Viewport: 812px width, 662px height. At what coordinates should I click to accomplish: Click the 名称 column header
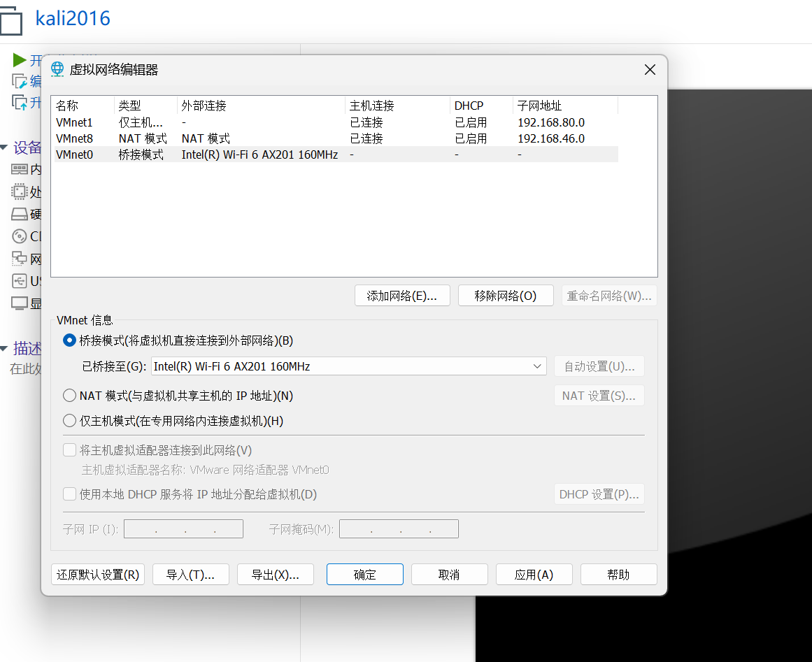[83, 106]
